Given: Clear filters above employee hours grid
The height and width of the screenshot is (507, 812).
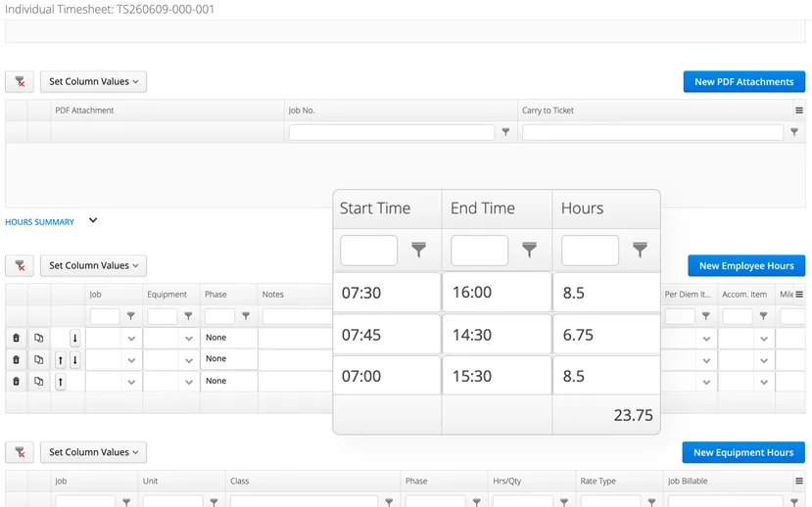Looking at the screenshot, I should pyautogui.click(x=20, y=265).
